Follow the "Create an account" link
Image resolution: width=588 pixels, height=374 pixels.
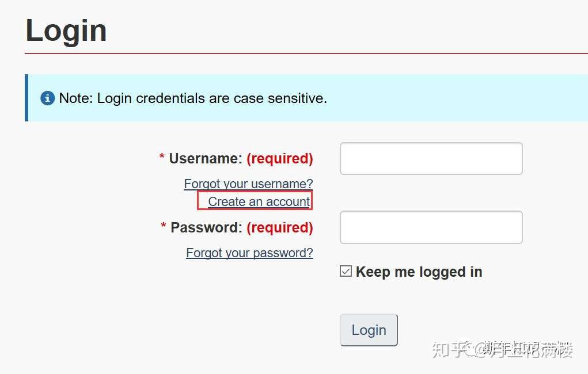(x=259, y=201)
